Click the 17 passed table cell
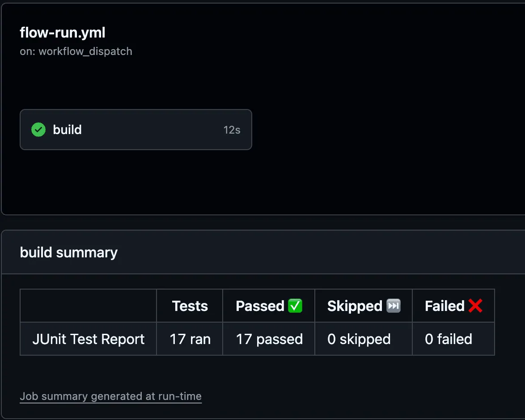The width and height of the screenshot is (525, 420). click(268, 339)
